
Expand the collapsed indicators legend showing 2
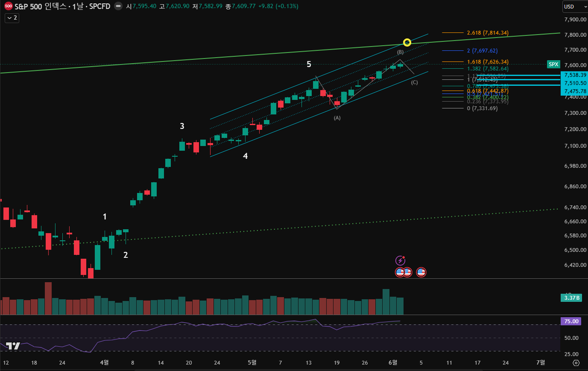point(12,18)
